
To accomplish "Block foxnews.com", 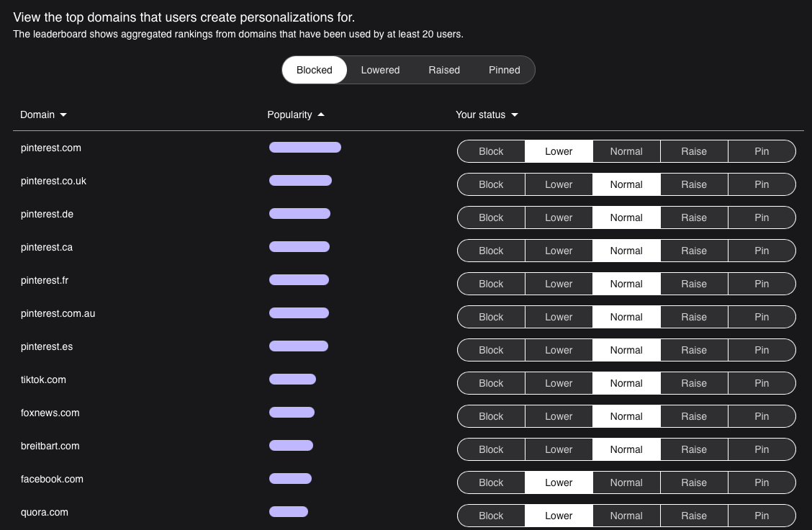I will (x=491, y=416).
